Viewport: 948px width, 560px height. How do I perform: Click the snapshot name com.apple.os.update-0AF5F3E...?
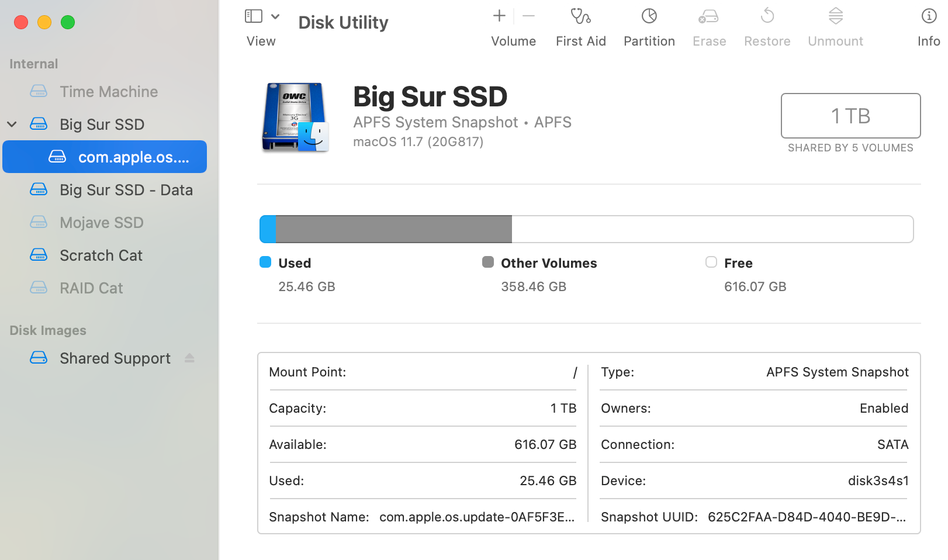(477, 517)
